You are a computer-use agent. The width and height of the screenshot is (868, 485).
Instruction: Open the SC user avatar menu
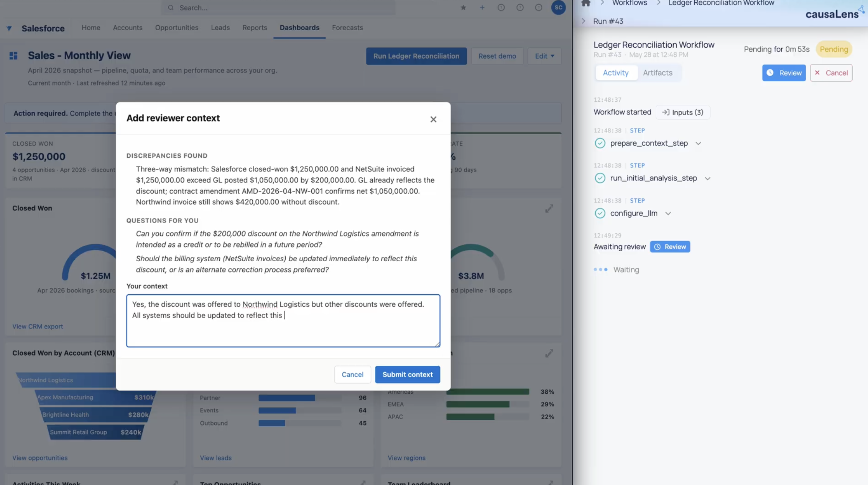coord(558,8)
